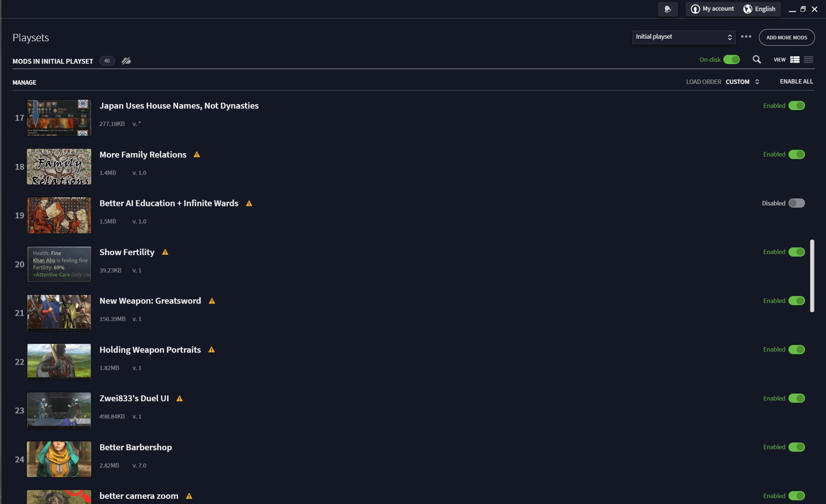This screenshot has width=826, height=504.
Task: Enable Better AI Education + Infinite Wards
Action: click(796, 203)
